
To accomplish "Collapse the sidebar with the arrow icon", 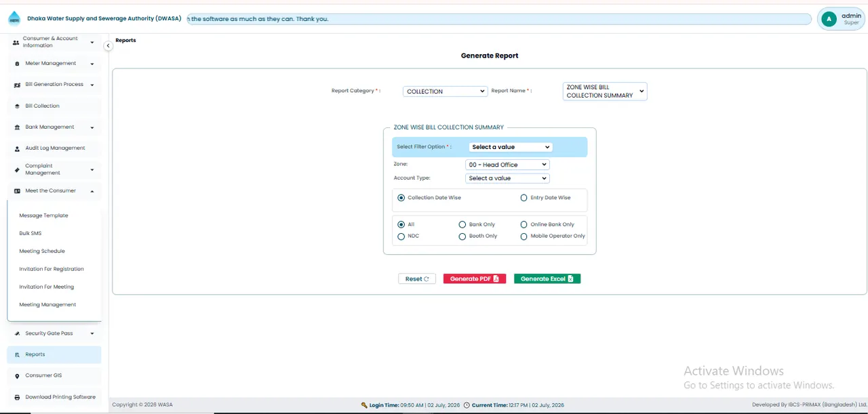I will [108, 45].
